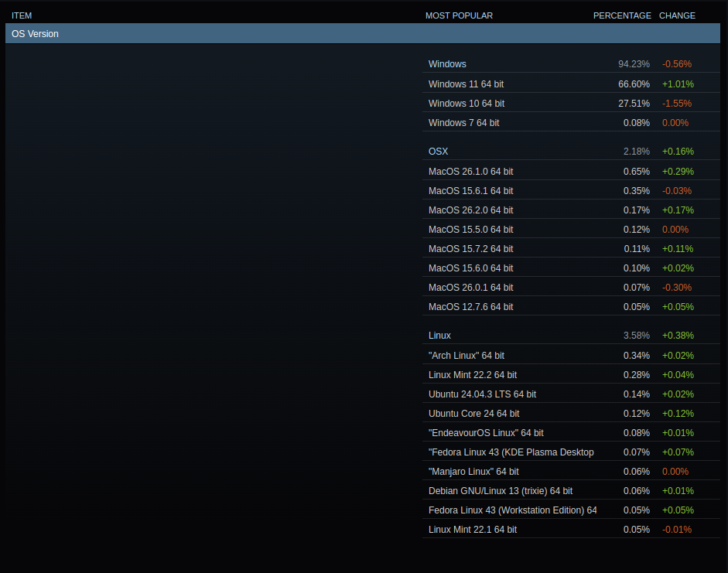Click the MOST POPULAR column header
728x573 pixels.
coord(459,15)
